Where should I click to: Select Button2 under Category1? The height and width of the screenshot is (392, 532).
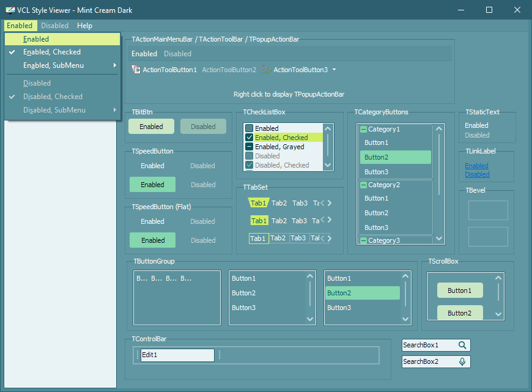396,157
